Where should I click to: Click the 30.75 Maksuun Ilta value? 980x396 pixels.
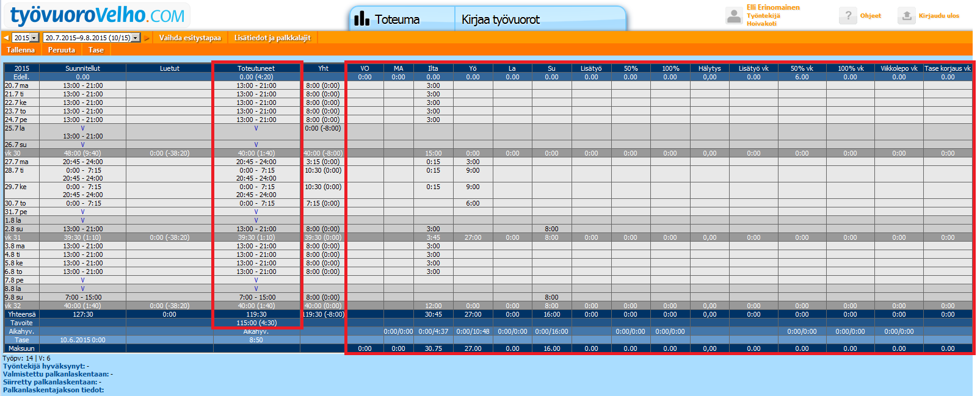point(433,348)
